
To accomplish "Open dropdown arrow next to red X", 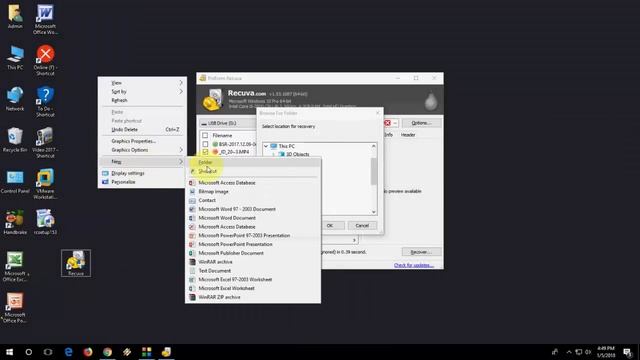I will click(395, 123).
